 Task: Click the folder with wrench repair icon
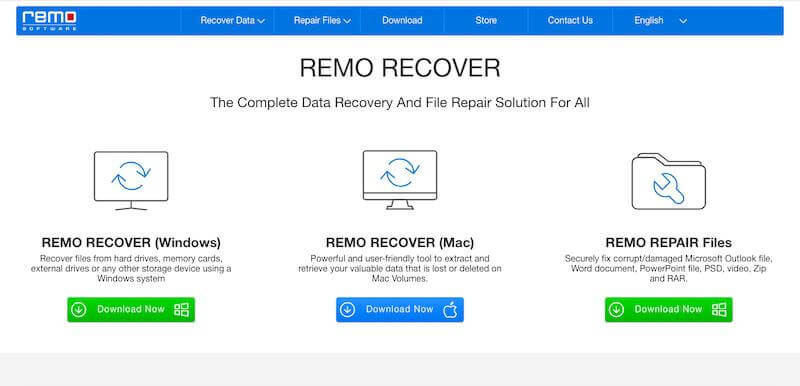(668, 181)
